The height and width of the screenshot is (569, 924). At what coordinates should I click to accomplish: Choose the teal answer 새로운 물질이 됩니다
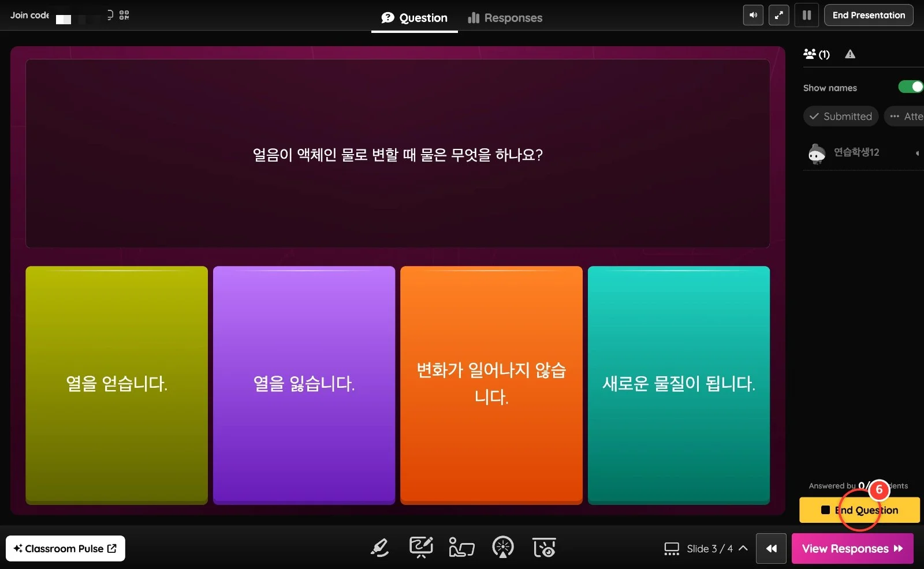[679, 385]
